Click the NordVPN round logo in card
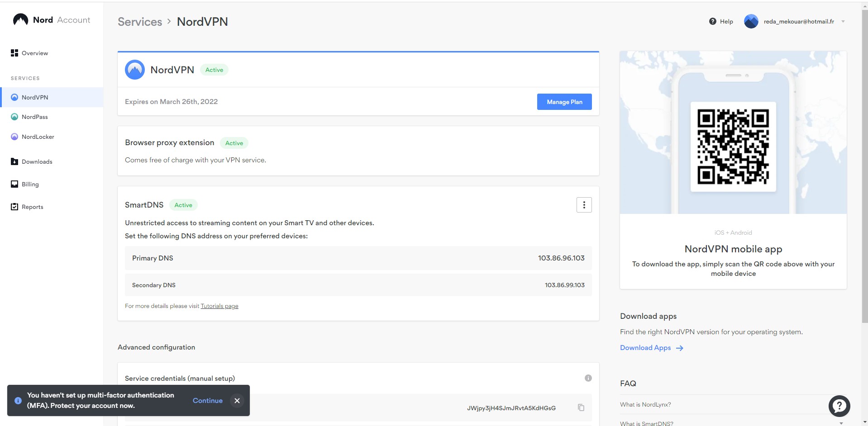The width and height of the screenshot is (868, 426). tap(135, 70)
